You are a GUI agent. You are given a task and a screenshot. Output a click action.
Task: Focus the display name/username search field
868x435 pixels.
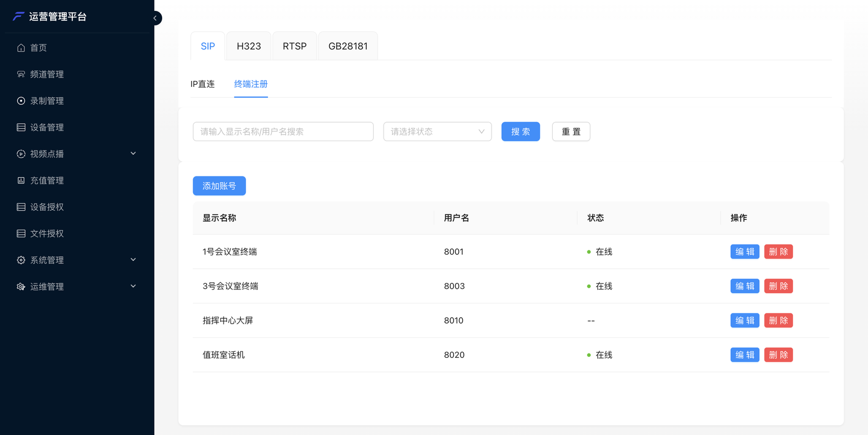(283, 131)
